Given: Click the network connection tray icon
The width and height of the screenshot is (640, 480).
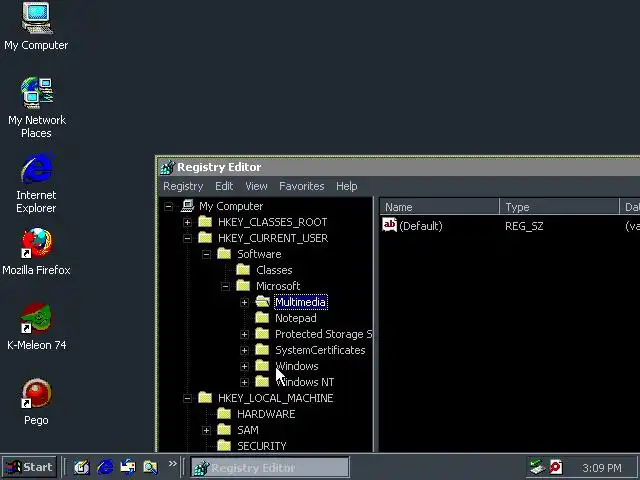Looking at the screenshot, I should (537, 467).
